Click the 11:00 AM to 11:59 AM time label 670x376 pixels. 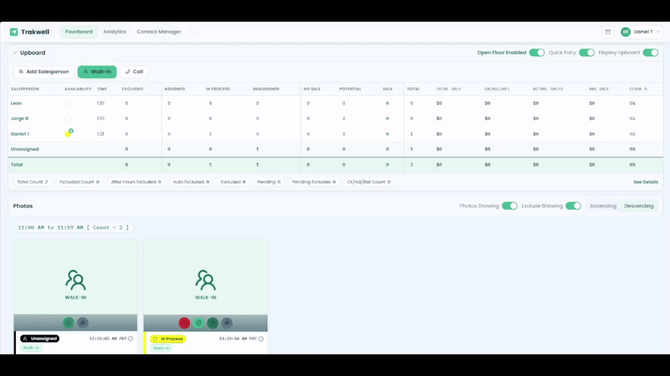(73, 228)
